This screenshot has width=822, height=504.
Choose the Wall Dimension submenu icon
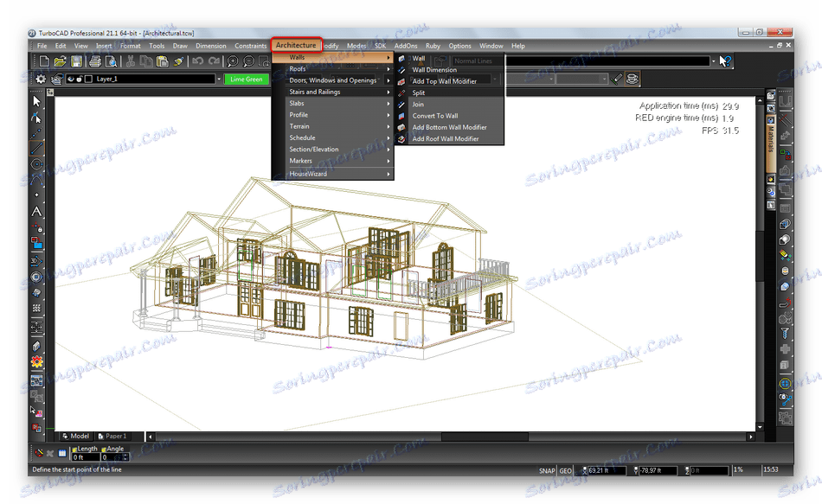tap(403, 70)
